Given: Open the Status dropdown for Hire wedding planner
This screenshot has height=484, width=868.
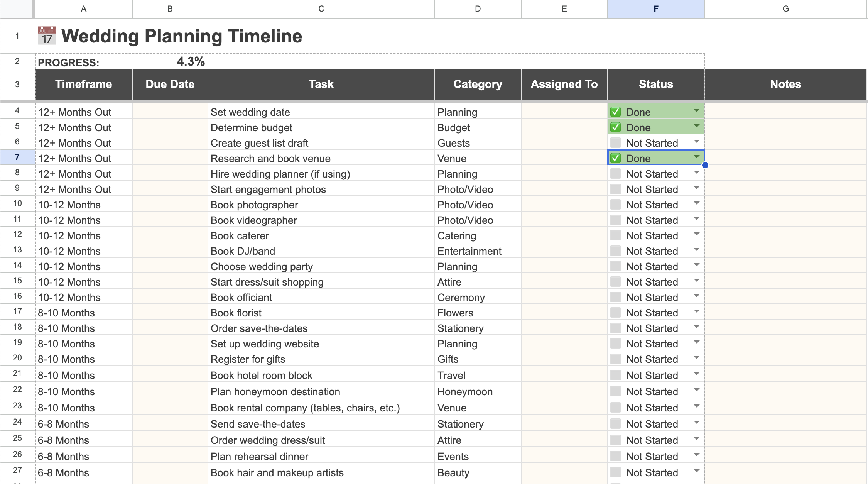Looking at the screenshot, I should (x=697, y=173).
